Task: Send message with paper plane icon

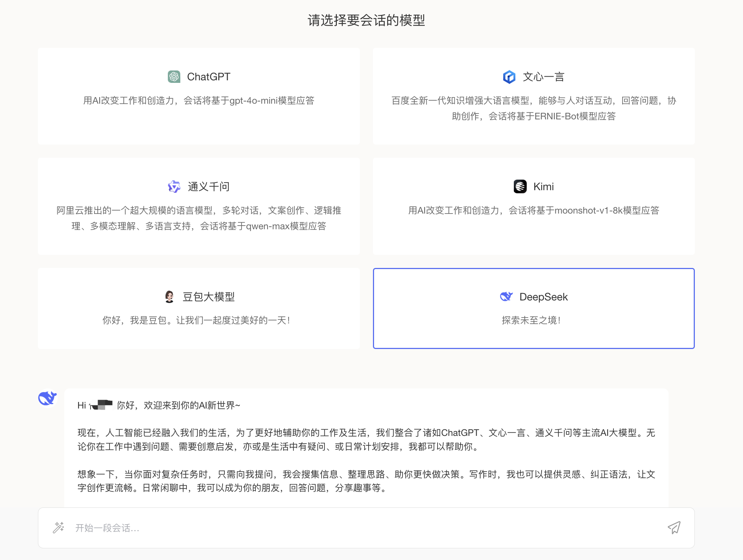Action: pos(674,528)
